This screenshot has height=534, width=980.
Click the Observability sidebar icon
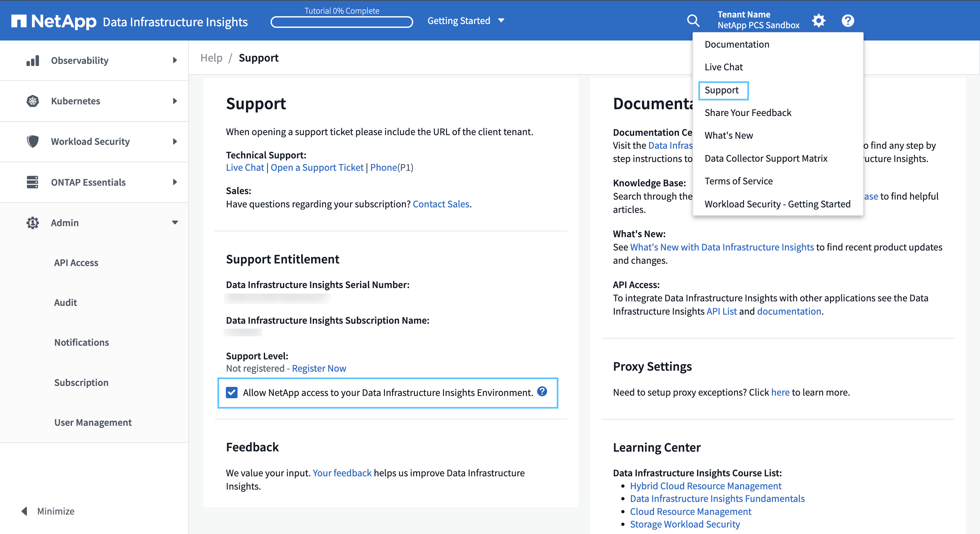click(31, 60)
